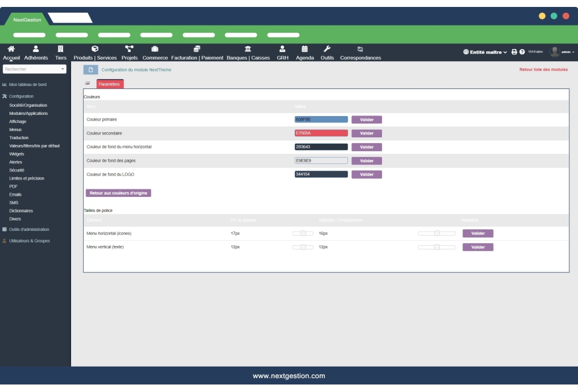Image resolution: width=578 pixels, height=392 pixels.
Task: Click the Outils wrench icon
Action: (x=327, y=50)
